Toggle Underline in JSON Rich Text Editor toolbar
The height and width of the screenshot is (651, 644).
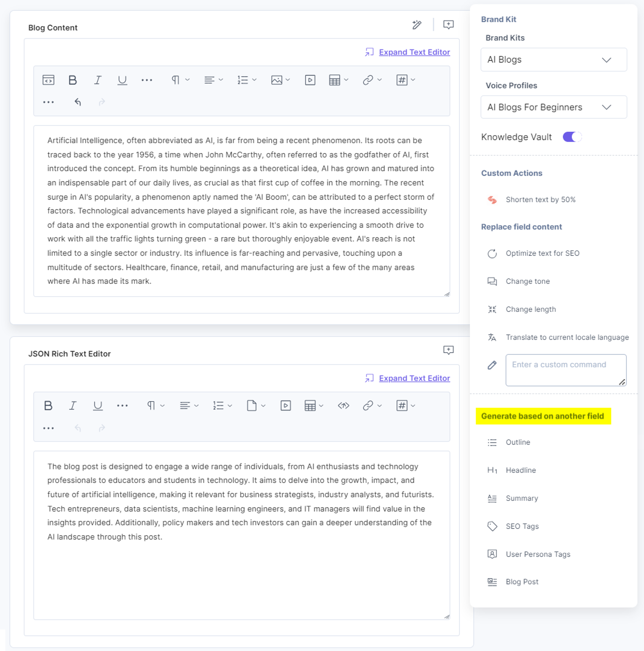97,406
